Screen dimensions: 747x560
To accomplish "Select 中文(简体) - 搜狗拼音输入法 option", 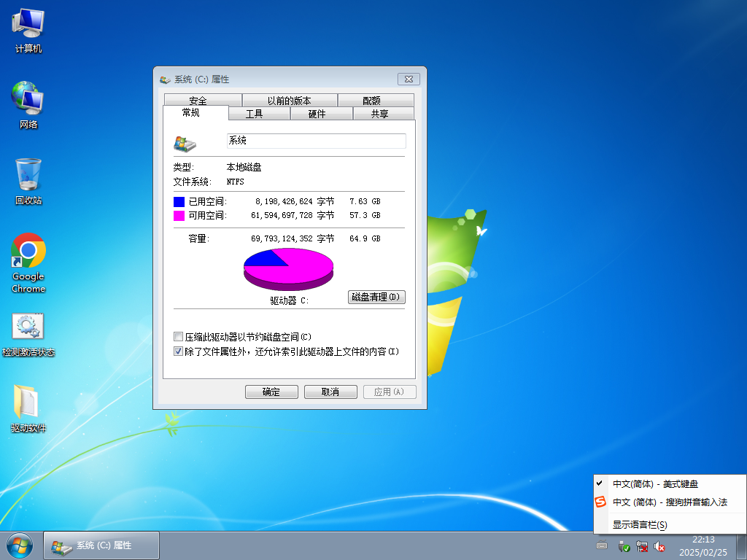I will (670, 502).
